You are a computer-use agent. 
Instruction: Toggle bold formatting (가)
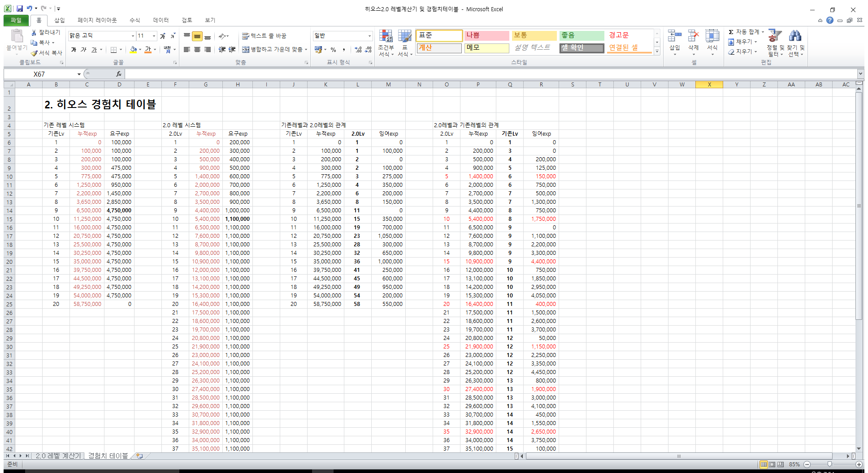point(74,50)
